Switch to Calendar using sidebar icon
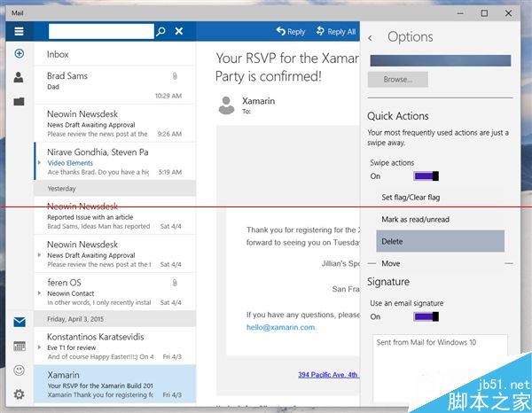The width and height of the screenshot is (532, 413). point(19,347)
